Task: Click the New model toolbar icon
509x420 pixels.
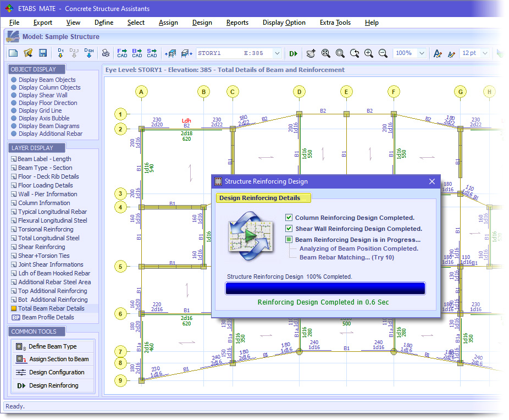Action: click(x=13, y=53)
